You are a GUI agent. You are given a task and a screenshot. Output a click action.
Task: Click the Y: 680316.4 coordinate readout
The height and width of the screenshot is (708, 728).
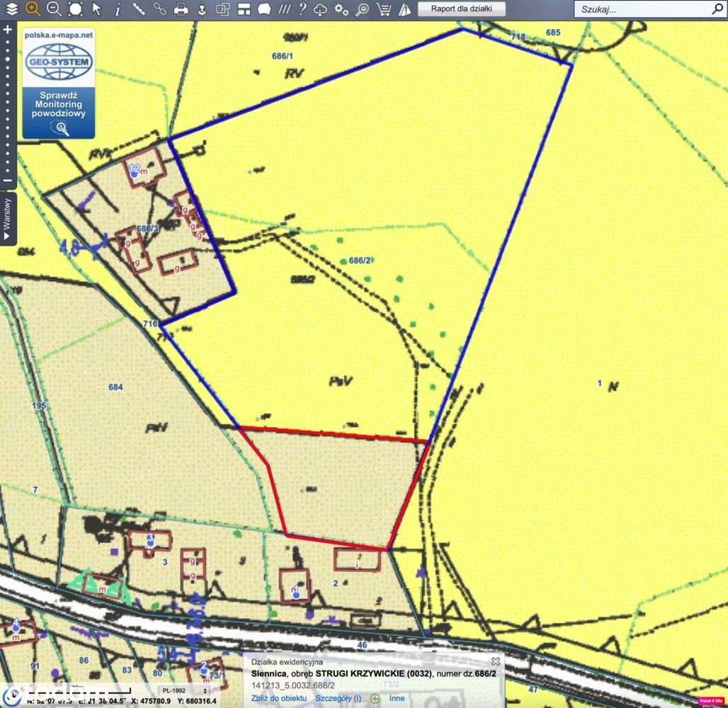198,701
